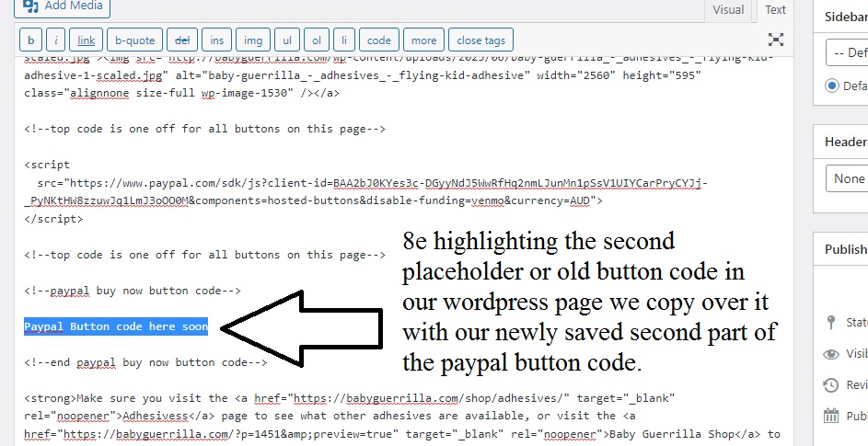Click the ul quicktag button
The height and width of the screenshot is (446, 868).
[x=287, y=40]
